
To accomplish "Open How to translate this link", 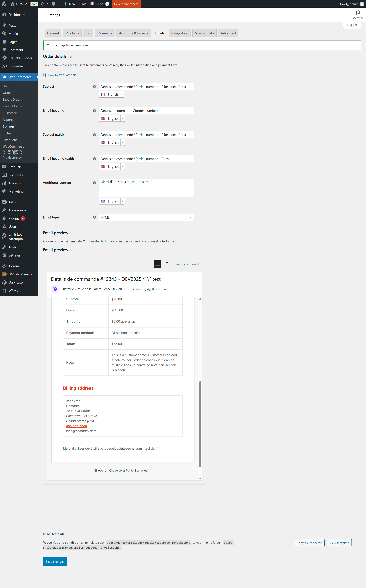I will [x=63, y=75].
